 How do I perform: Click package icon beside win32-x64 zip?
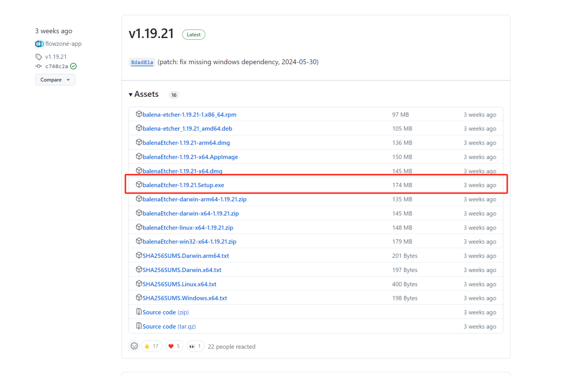coord(139,241)
